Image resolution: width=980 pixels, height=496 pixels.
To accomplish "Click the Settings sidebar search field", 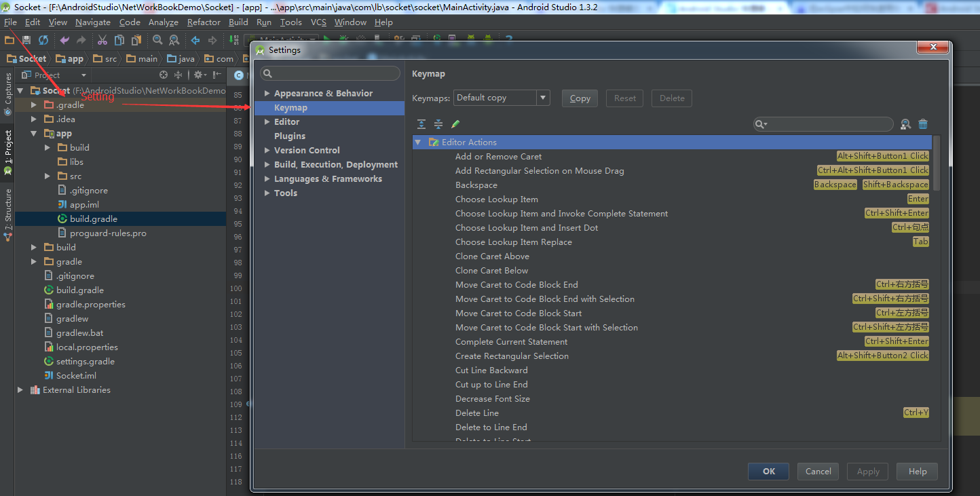I will (331, 73).
